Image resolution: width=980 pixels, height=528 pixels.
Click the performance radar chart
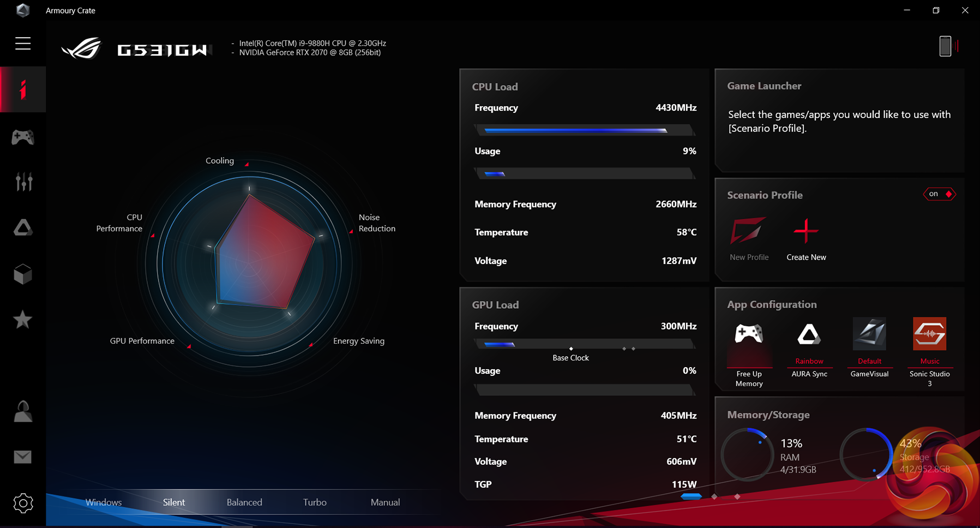click(249, 264)
